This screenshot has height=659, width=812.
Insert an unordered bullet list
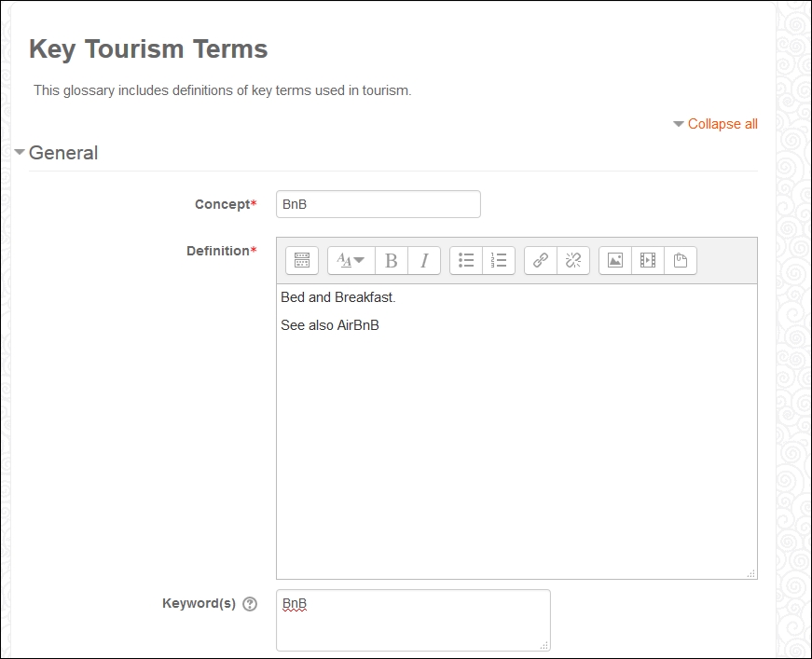pyautogui.click(x=466, y=260)
